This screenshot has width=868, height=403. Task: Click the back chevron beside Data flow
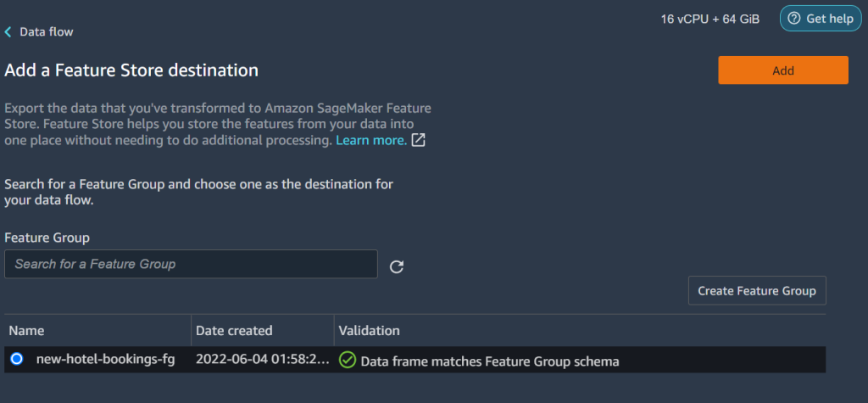click(8, 32)
